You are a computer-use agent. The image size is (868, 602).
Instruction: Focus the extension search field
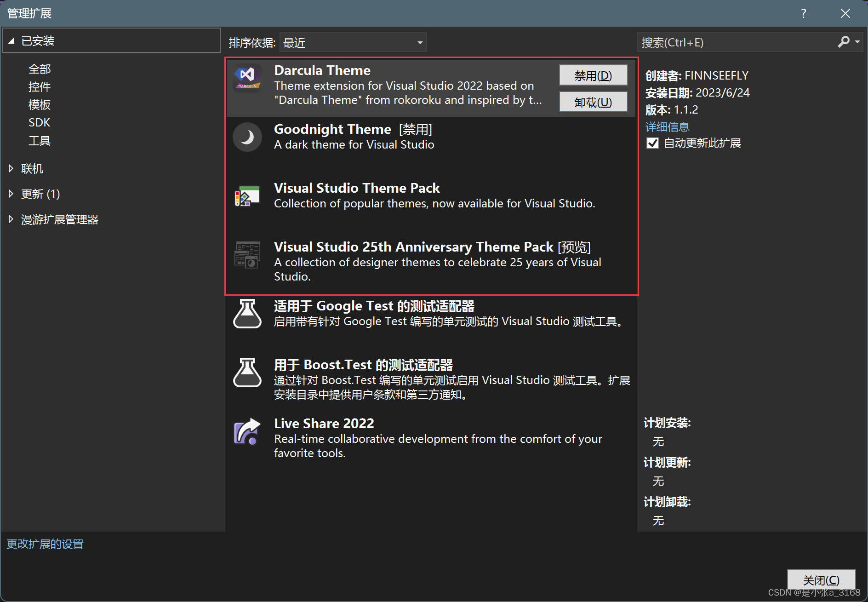pyautogui.click(x=737, y=42)
